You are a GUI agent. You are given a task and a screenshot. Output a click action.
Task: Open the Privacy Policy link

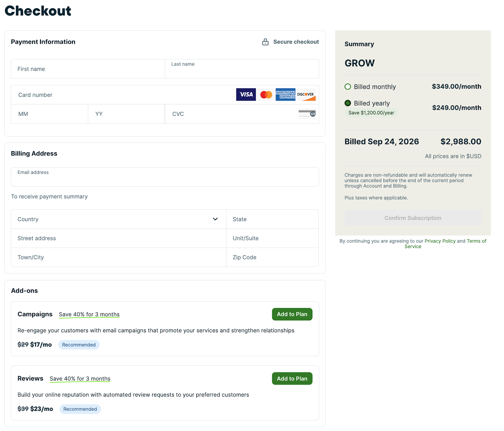pyautogui.click(x=440, y=241)
